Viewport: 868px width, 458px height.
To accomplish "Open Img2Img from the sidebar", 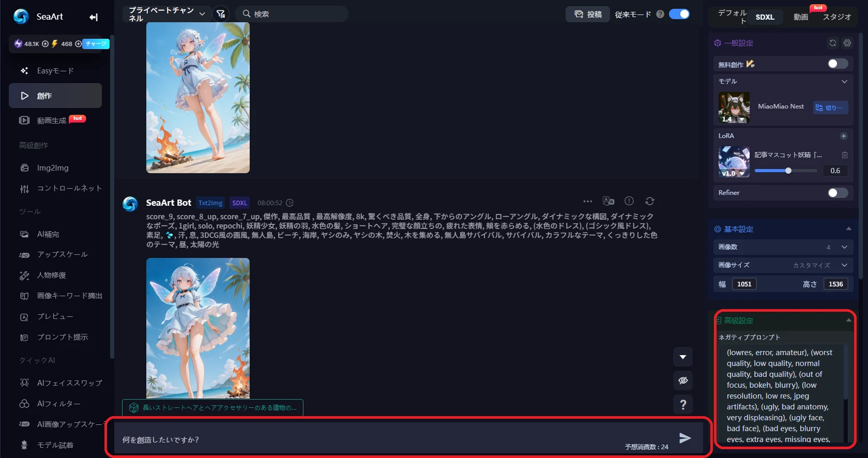I will pyautogui.click(x=53, y=168).
